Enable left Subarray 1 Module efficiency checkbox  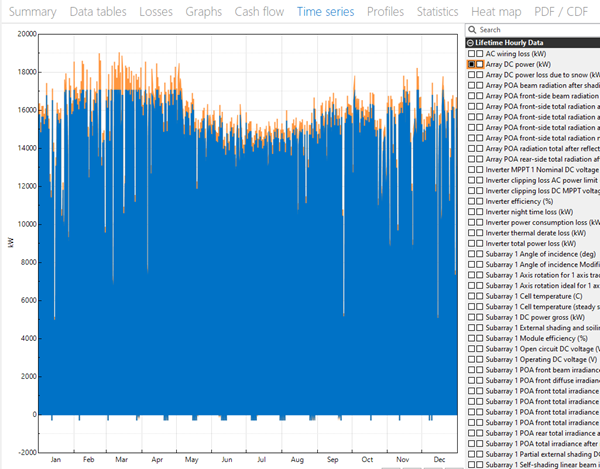click(x=471, y=338)
